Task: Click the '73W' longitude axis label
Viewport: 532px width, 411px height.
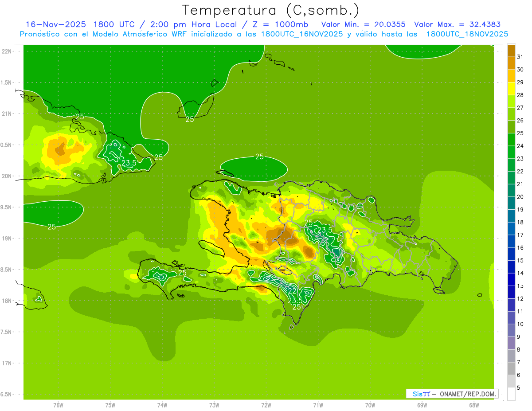Action: [214, 405]
